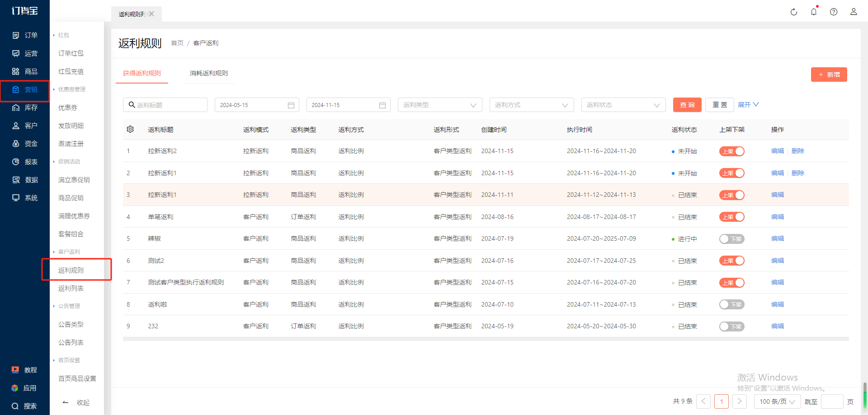Focus the 跳至 page number field
868x415 pixels.
(832, 401)
